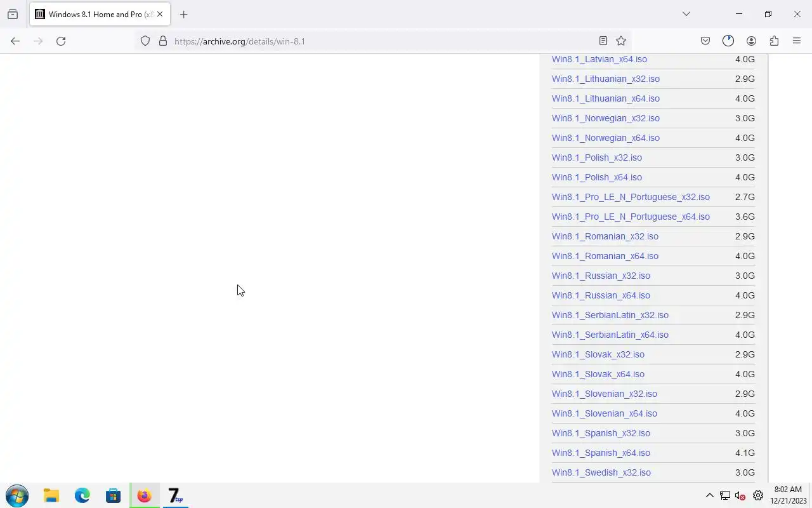Download Win8.1_Lithuanian_x32.iso
Screen dimensions: 812x508
(x=606, y=79)
